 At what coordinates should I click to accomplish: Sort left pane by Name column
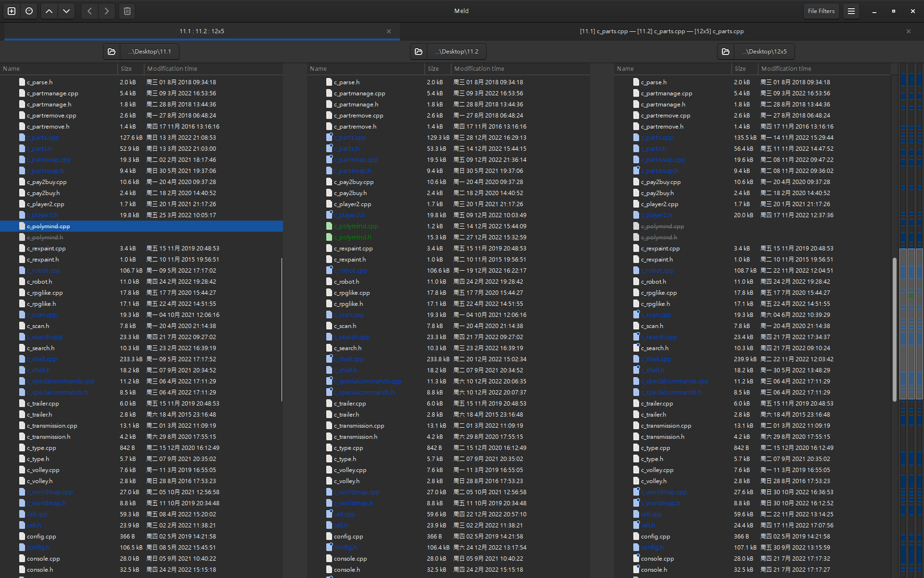pos(59,69)
